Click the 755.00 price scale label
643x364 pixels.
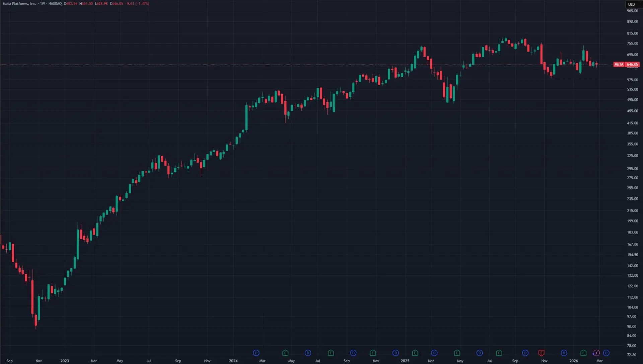coord(632,43)
